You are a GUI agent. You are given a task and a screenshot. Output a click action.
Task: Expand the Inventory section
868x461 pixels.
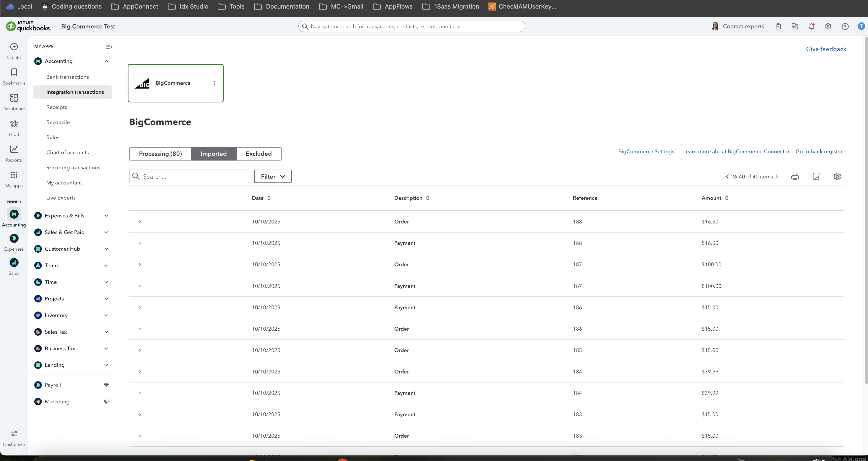click(x=106, y=316)
